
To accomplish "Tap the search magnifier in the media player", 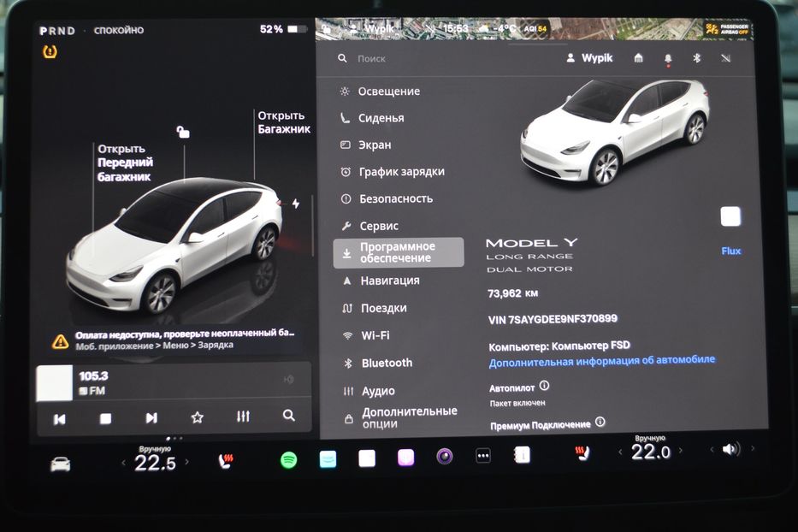I will pyautogui.click(x=288, y=416).
